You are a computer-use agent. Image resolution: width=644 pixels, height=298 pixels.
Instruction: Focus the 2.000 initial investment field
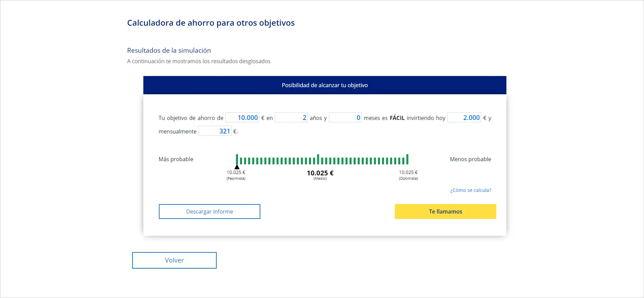464,118
